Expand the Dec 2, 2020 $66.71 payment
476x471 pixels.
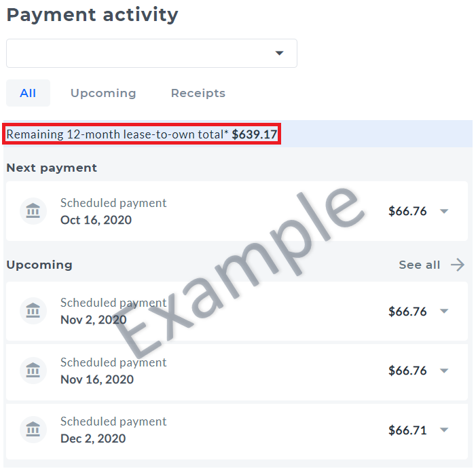(x=444, y=430)
